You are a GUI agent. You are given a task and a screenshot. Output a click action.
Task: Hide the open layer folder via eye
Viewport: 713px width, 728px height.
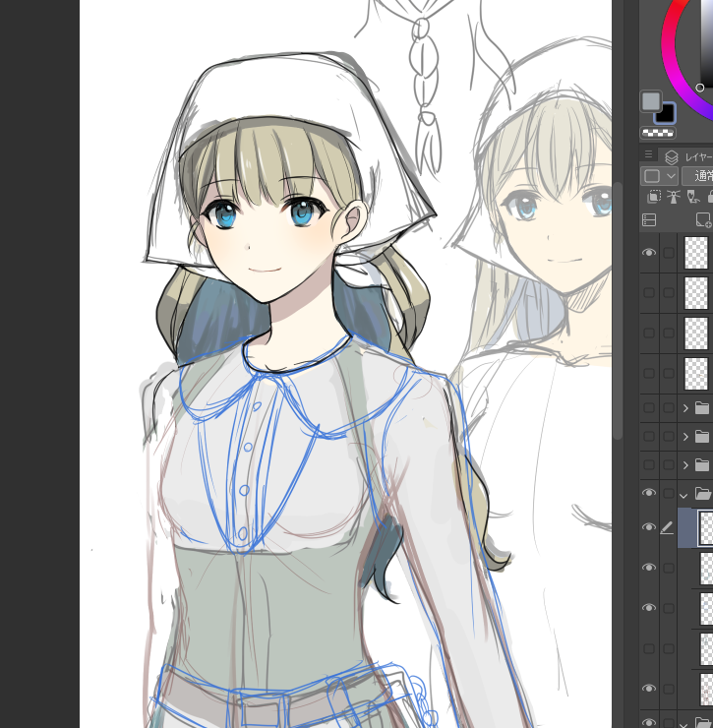tap(649, 493)
